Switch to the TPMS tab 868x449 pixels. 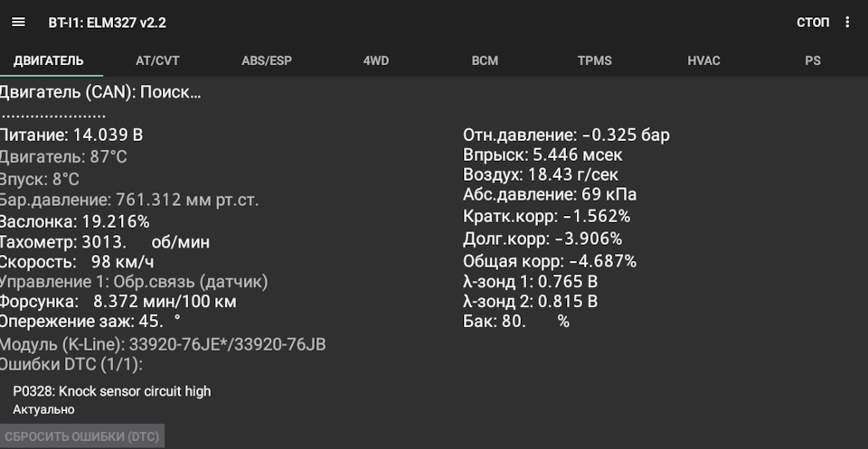[595, 61]
